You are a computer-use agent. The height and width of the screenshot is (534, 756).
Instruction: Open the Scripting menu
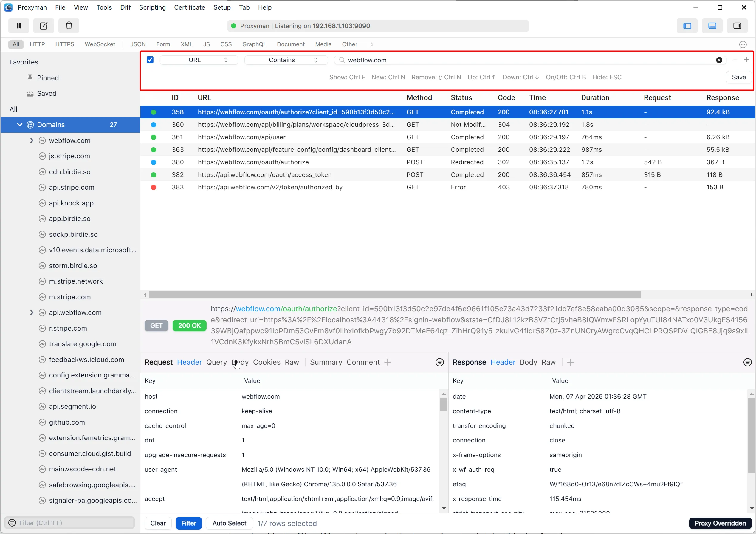[x=152, y=7]
